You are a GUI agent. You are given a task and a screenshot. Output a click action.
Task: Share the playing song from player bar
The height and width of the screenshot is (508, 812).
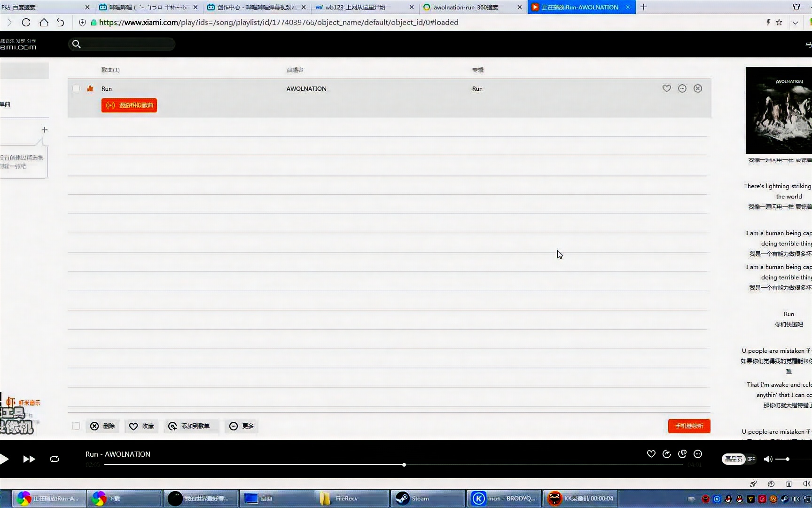(x=667, y=454)
